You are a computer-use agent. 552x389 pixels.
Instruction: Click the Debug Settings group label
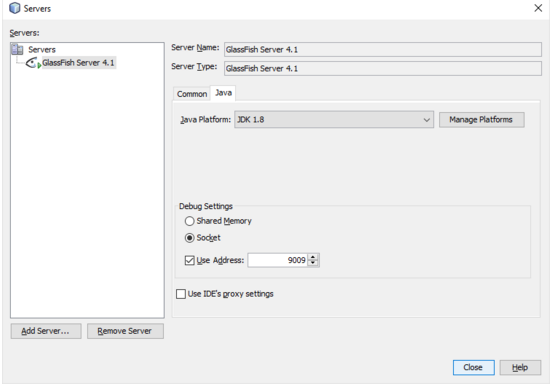[x=206, y=206]
